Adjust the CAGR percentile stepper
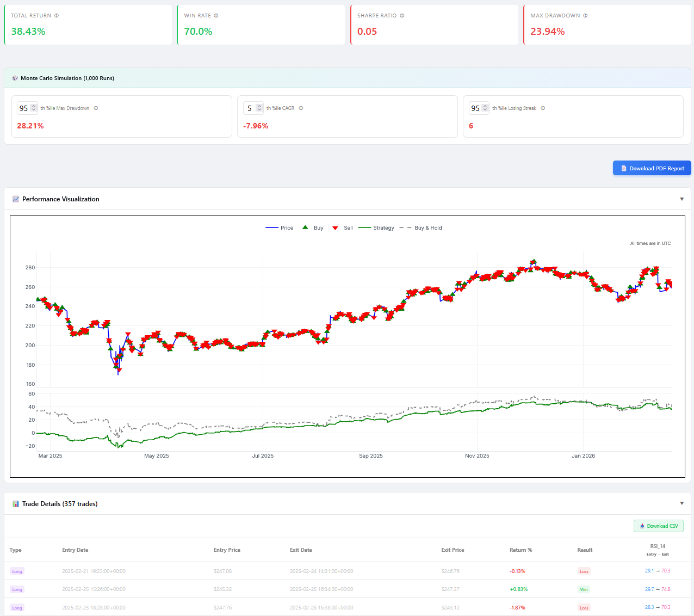Image resolution: width=694 pixels, height=616 pixels. coord(259,108)
